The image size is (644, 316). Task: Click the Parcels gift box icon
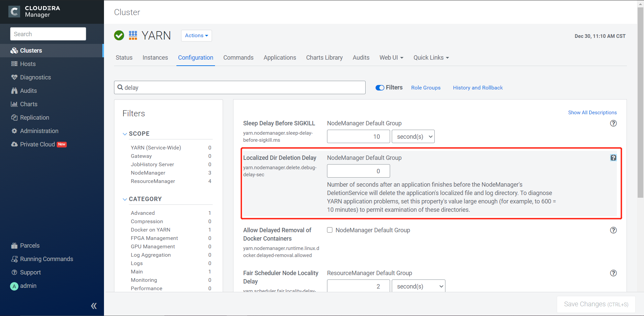click(14, 246)
